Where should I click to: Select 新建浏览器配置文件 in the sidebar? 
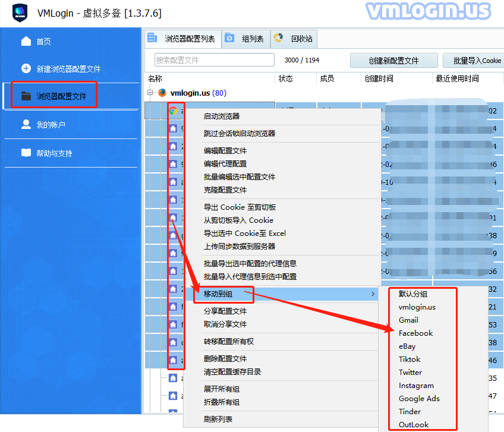point(68,69)
